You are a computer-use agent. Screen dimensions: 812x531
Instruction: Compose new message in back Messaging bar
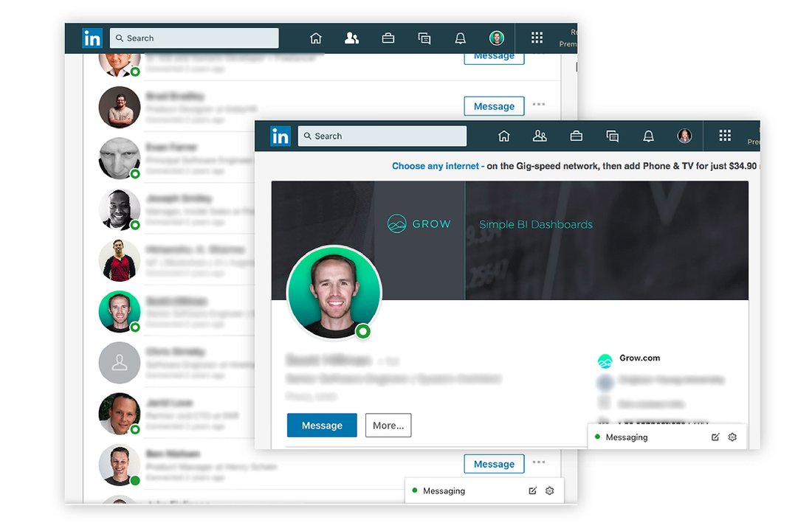pos(532,490)
